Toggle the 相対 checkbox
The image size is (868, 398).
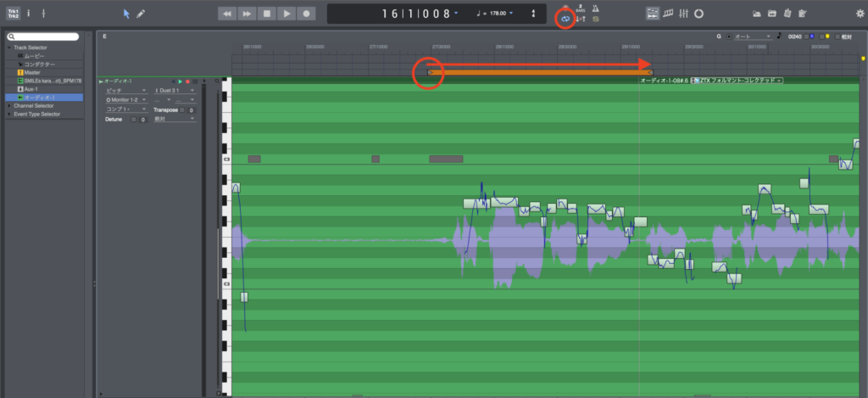tap(837, 36)
